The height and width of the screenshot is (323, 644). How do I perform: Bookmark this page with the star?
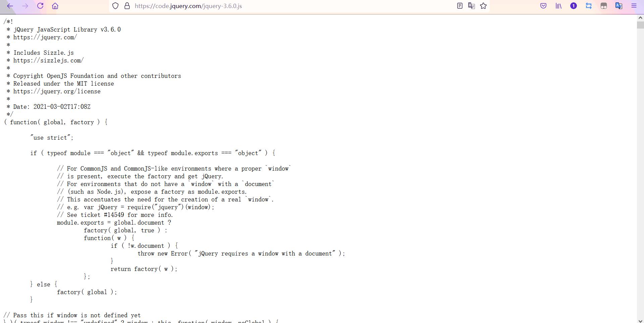483,6
